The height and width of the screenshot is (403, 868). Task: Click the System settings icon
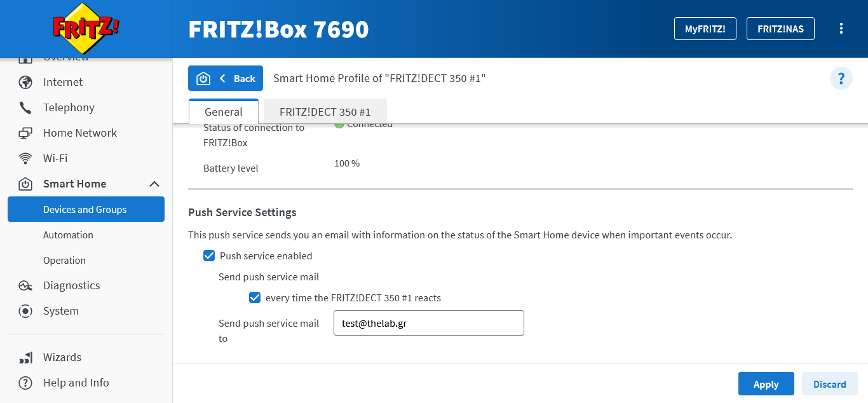[x=25, y=311]
